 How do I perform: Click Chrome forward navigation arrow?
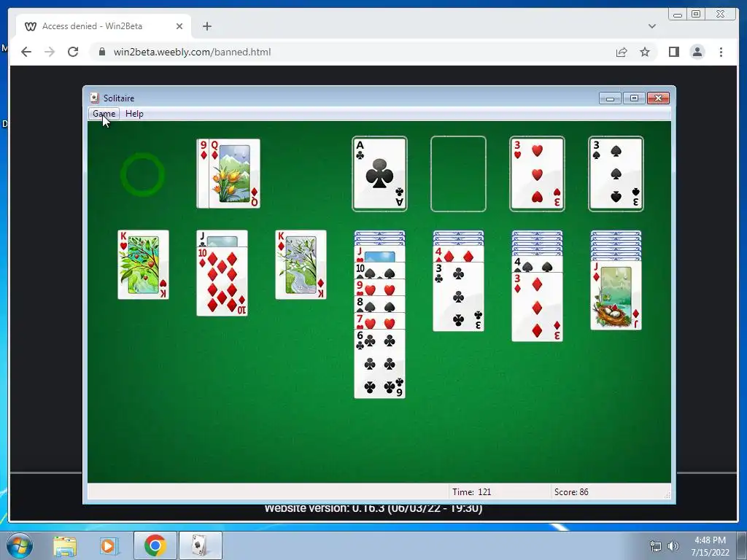tap(50, 52)
